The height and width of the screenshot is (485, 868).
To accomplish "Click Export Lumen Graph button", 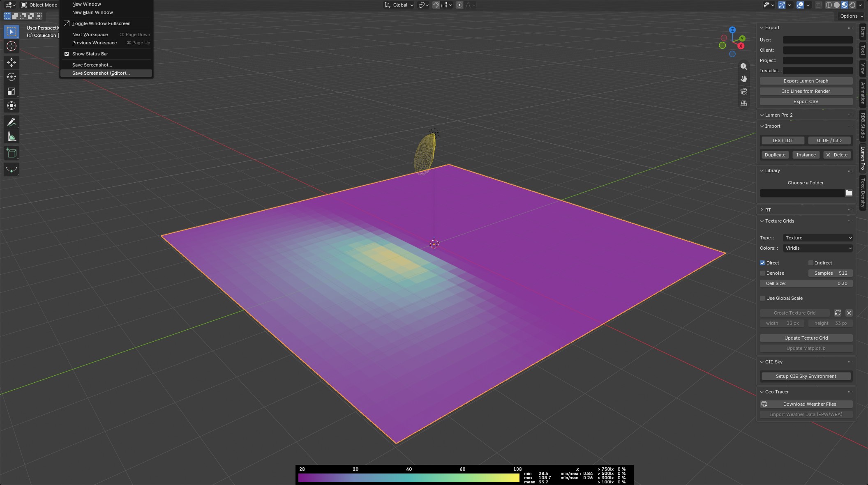I will (806, 81).
